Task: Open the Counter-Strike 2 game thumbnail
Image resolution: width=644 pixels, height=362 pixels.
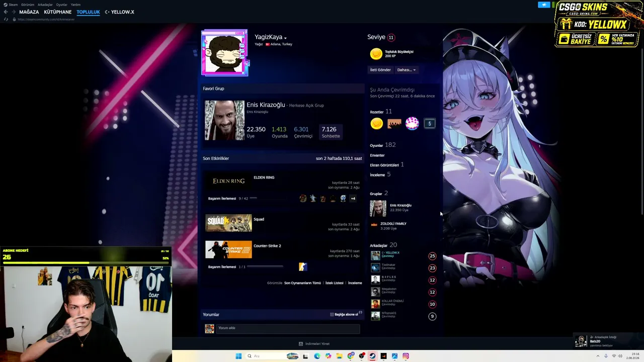Action: click(x=228, y=250)
